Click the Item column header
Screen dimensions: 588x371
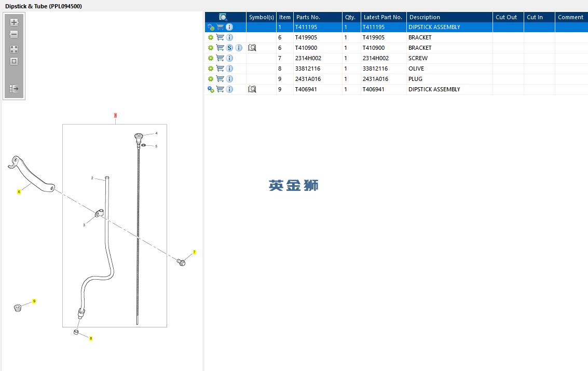(x=284, y=17)
